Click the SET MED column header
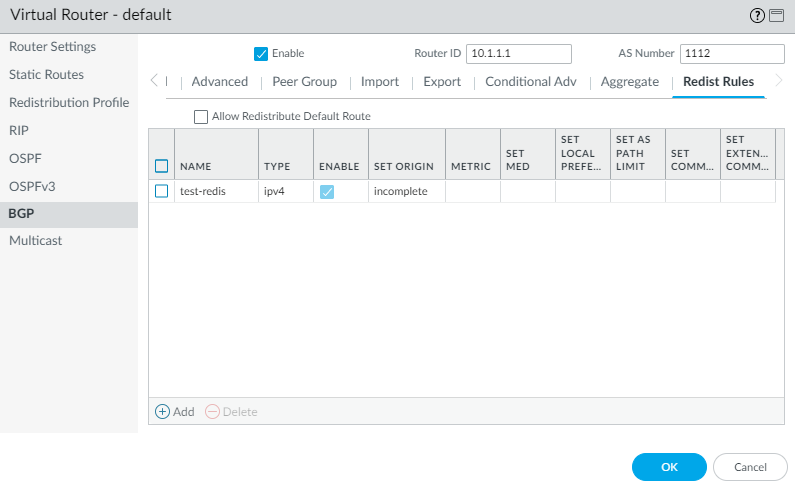Viewport: 795px width, 495px height. click(528, 154)
